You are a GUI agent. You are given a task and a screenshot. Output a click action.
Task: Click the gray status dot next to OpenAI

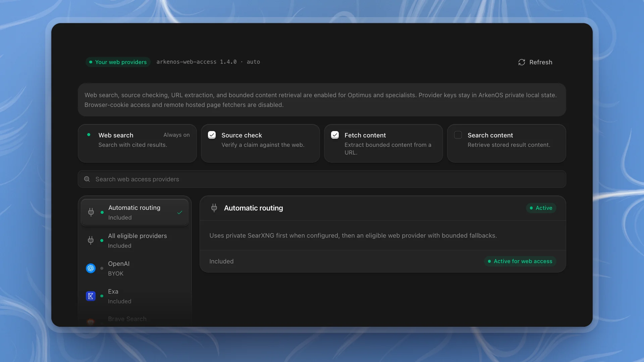[x=102, y=268]
